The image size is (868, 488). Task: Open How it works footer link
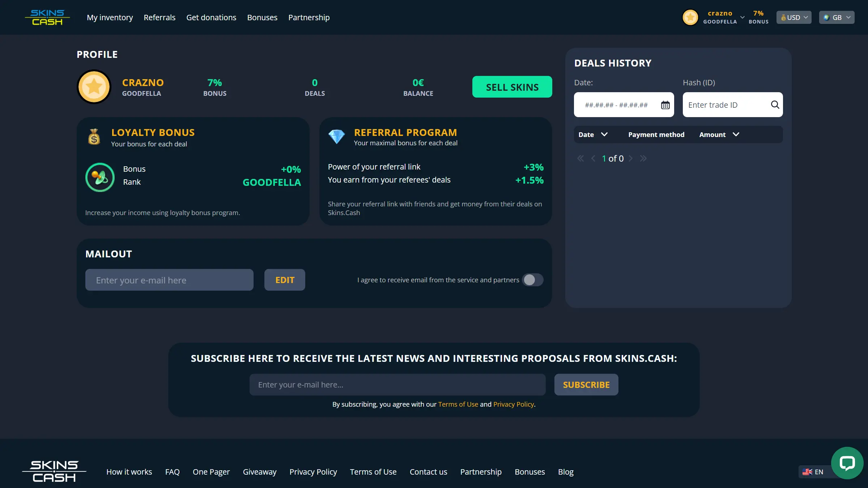[129, 472]
